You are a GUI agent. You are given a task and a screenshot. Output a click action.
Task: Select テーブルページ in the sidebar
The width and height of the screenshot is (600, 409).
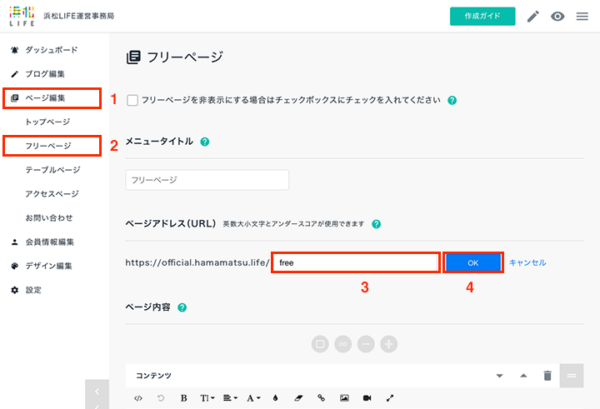tap(53, 169)
